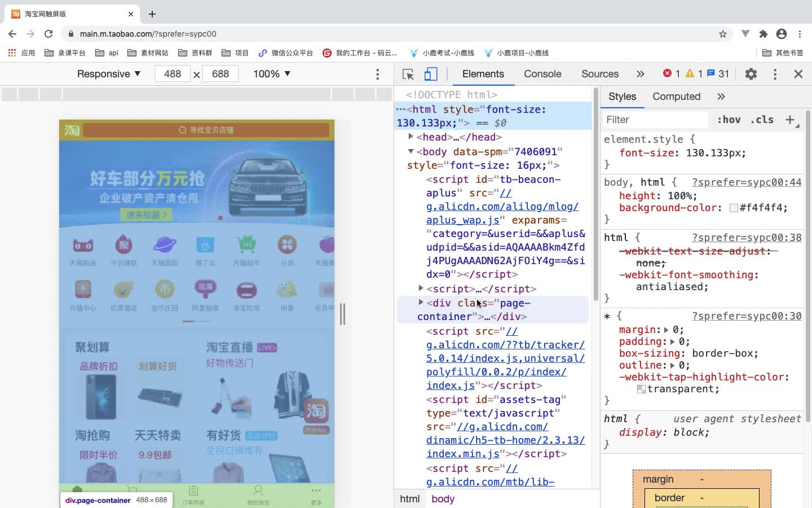Bookmark this page with star icon

723,34
